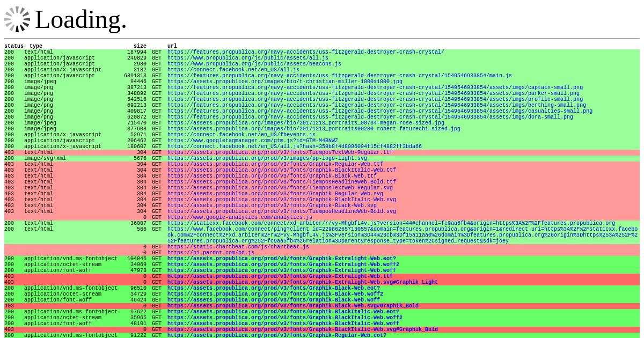Open the 1549546933854/main.js link
This screenshot has width=644, height=338.
point(340,76)
